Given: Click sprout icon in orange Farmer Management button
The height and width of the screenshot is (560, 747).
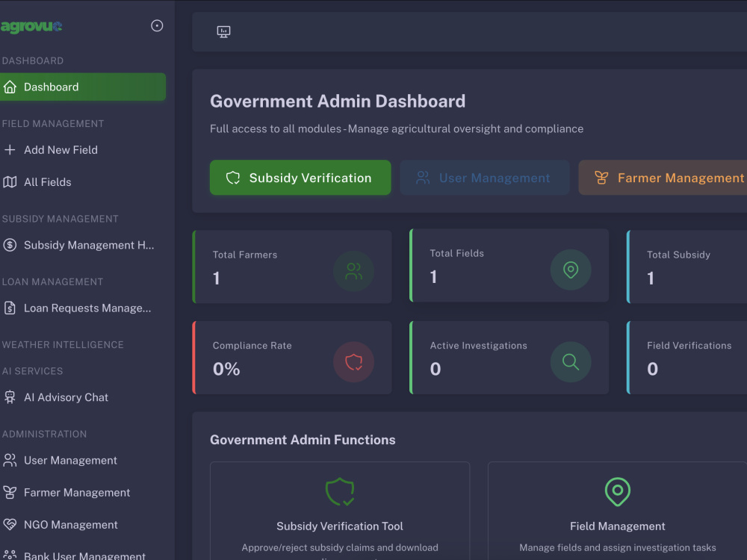Looking at the screenshot, I should [601, 178].
